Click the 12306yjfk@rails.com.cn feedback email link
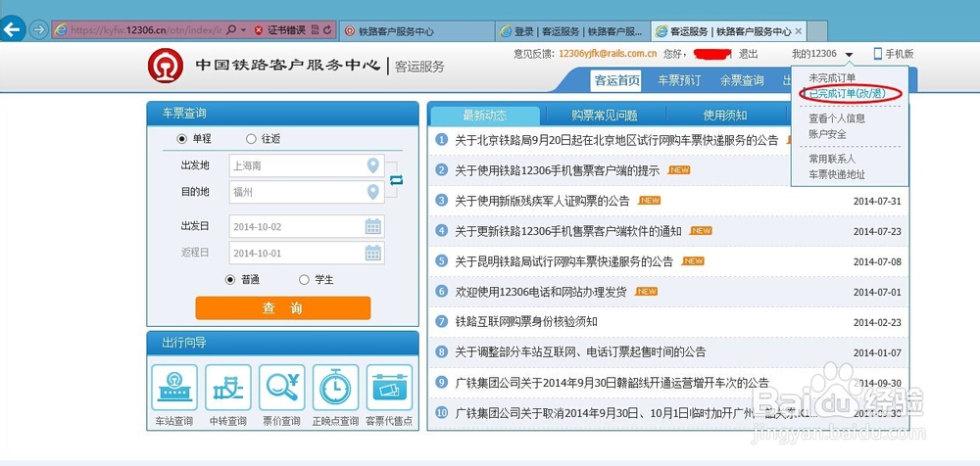980x466 pixels. [608, 54]
